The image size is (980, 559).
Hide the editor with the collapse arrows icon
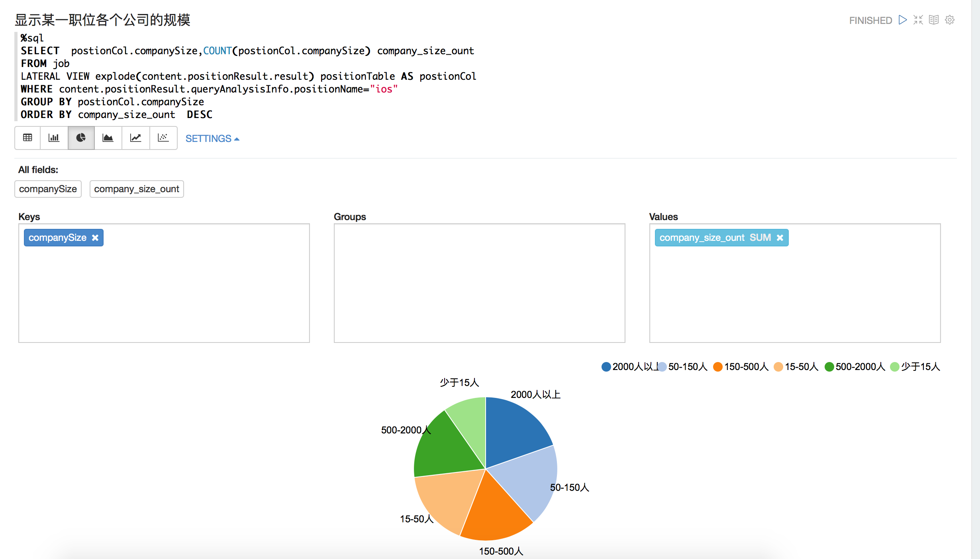[x=918, y=20]
